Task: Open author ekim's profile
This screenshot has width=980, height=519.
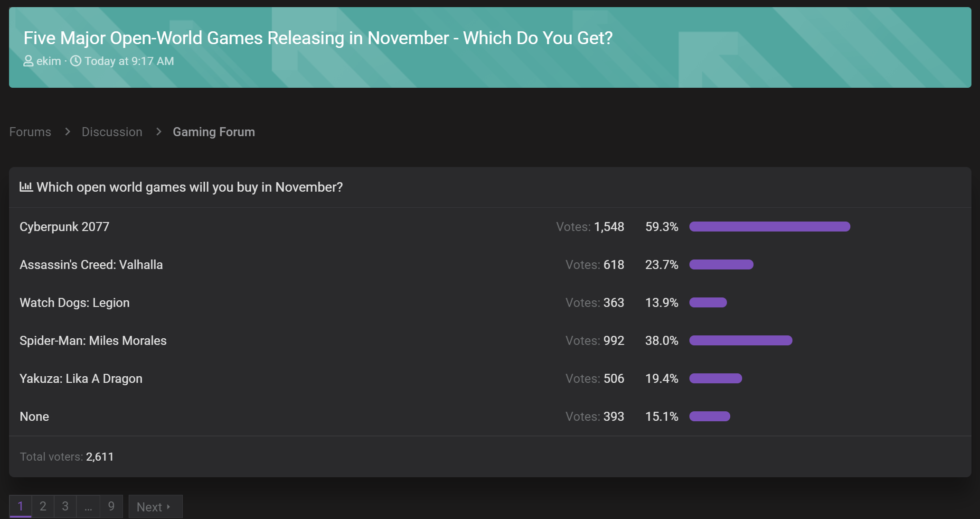Action: point(49,61)
